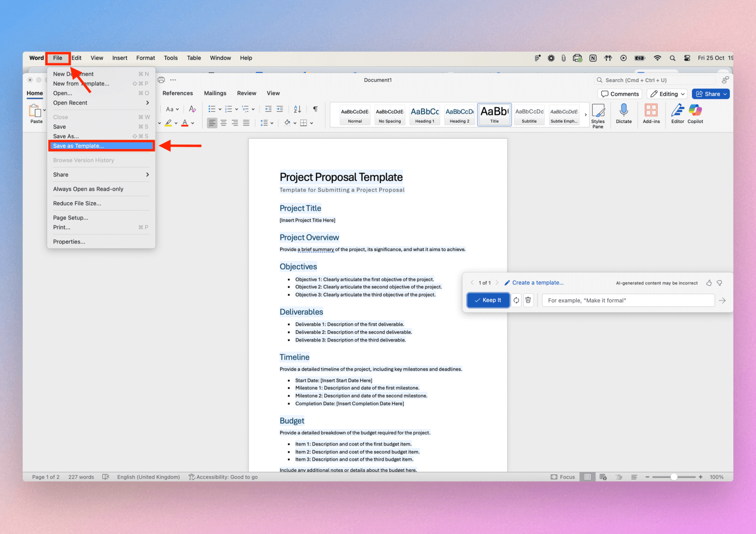This screenshot has height=534, width=756.
Task: Open the Editing mode dropdown
Action: (667, 94)
